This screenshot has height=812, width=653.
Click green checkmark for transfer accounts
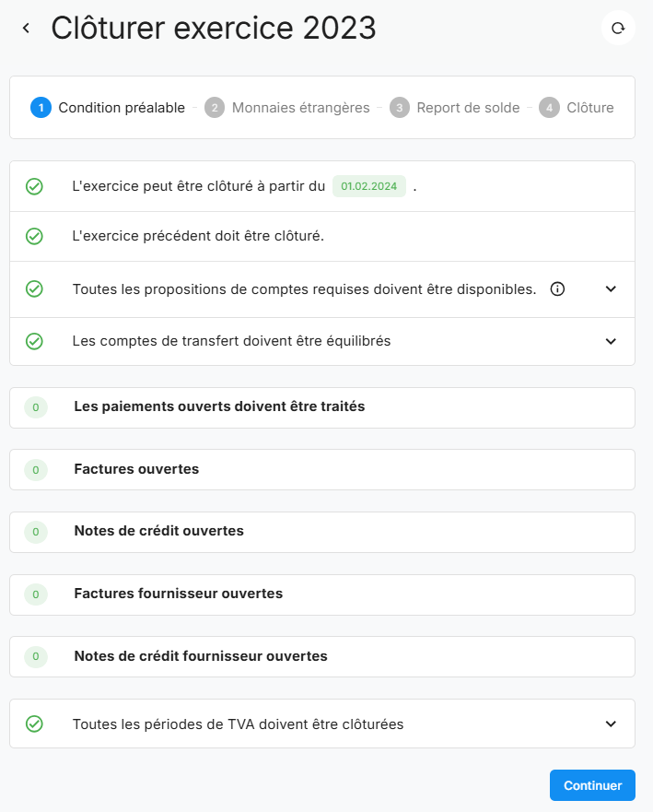coord(34,341)
